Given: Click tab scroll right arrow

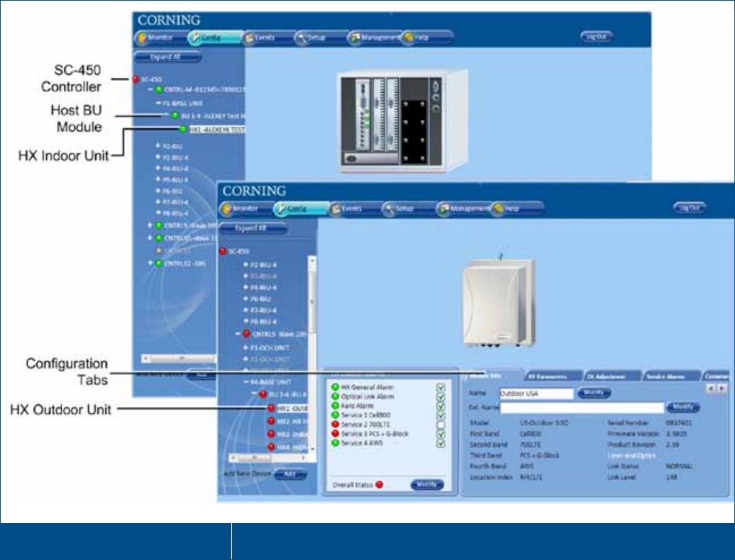Looking at the screenshot, I should click(722, 388).
